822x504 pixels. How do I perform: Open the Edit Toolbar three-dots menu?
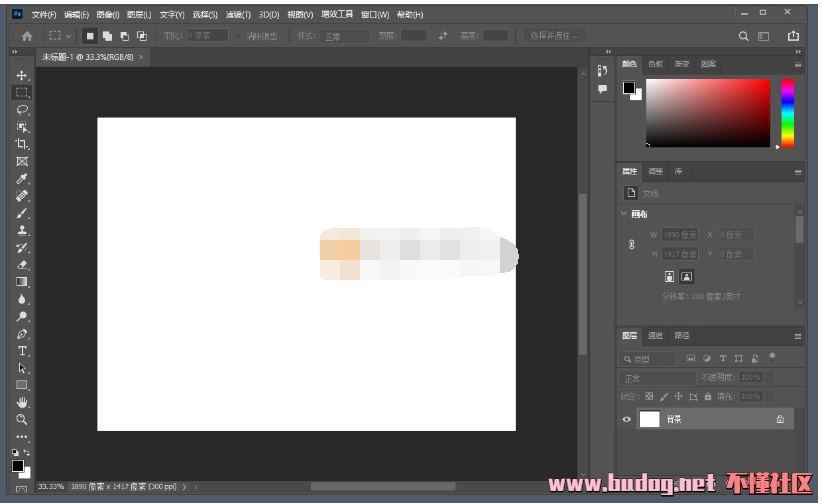coord(21,436)
